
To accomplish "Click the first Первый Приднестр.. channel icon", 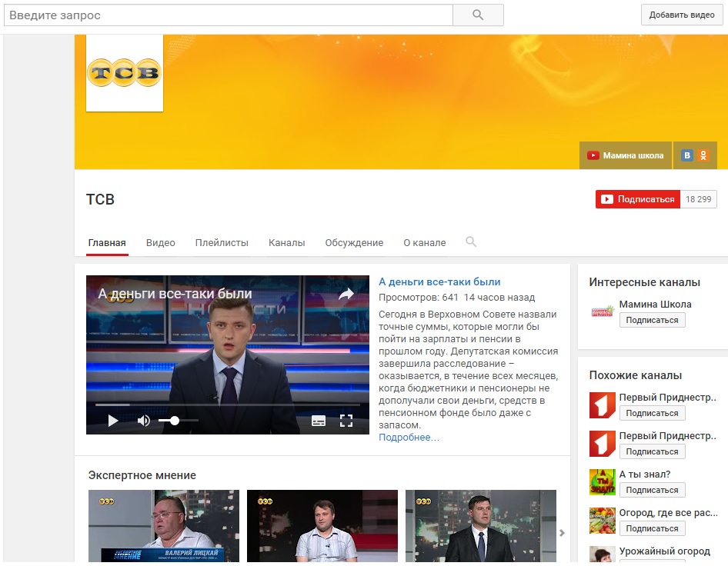I will [603, 405].
